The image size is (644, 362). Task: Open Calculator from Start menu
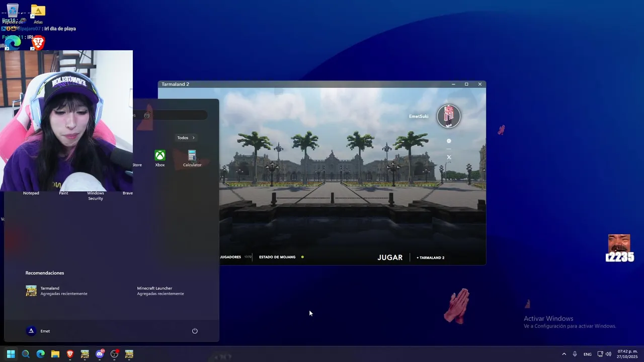click(192, 159)
